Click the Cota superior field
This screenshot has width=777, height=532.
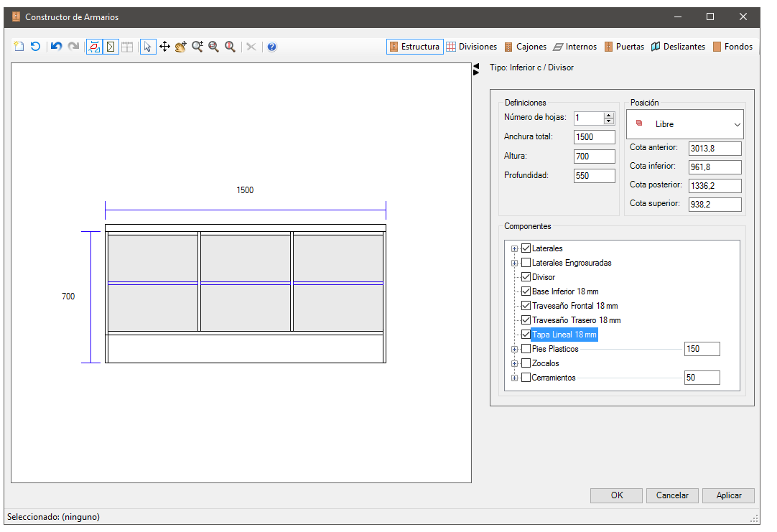pos(715,204)
